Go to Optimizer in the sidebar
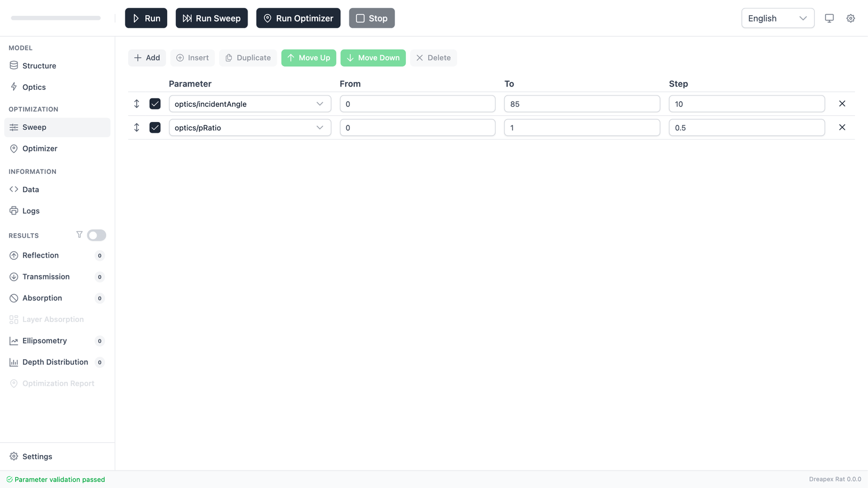The height and width of the screenshot is (488, 868). pyautogui.click(x=40, y=149)
